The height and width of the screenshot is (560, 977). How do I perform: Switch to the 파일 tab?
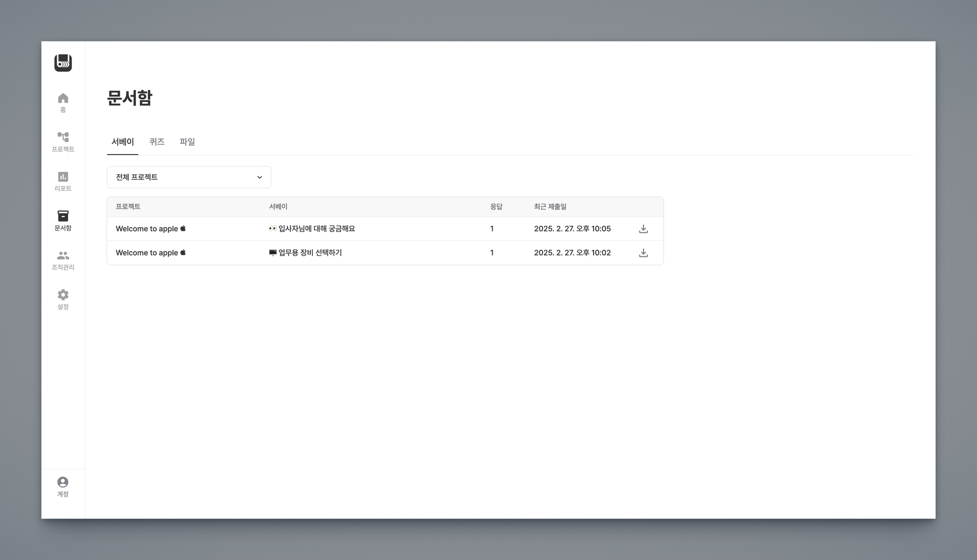pos(187,142)
